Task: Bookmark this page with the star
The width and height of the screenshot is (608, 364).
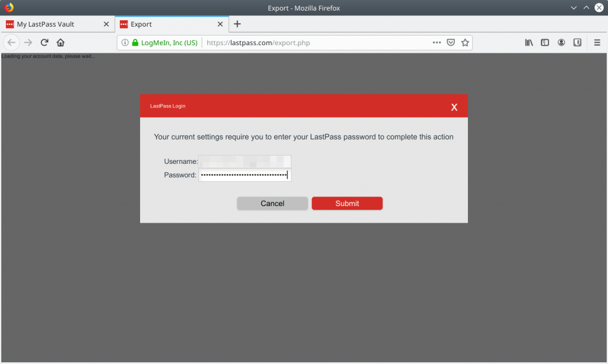Action: pos(465,43)
